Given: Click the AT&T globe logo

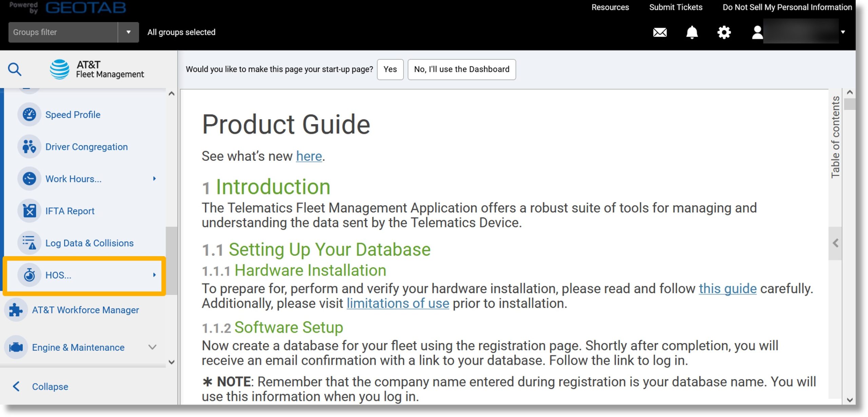Looking at the screenshot, I should [x=60, y=69].
